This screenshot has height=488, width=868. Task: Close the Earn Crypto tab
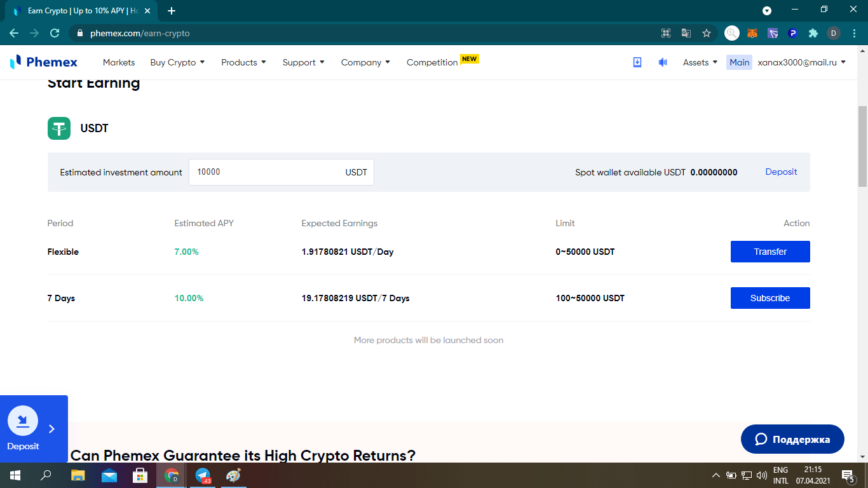(147, 11)
